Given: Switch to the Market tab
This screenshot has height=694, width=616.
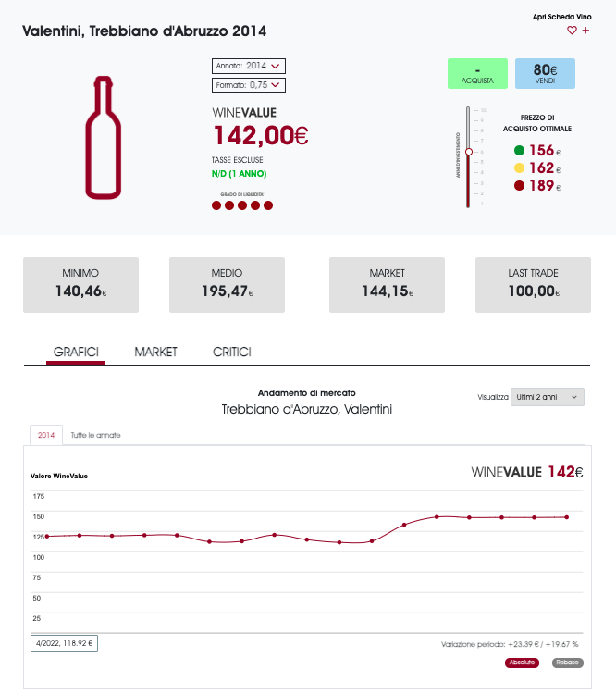Looking at the screenshot, I should [155, 353].
